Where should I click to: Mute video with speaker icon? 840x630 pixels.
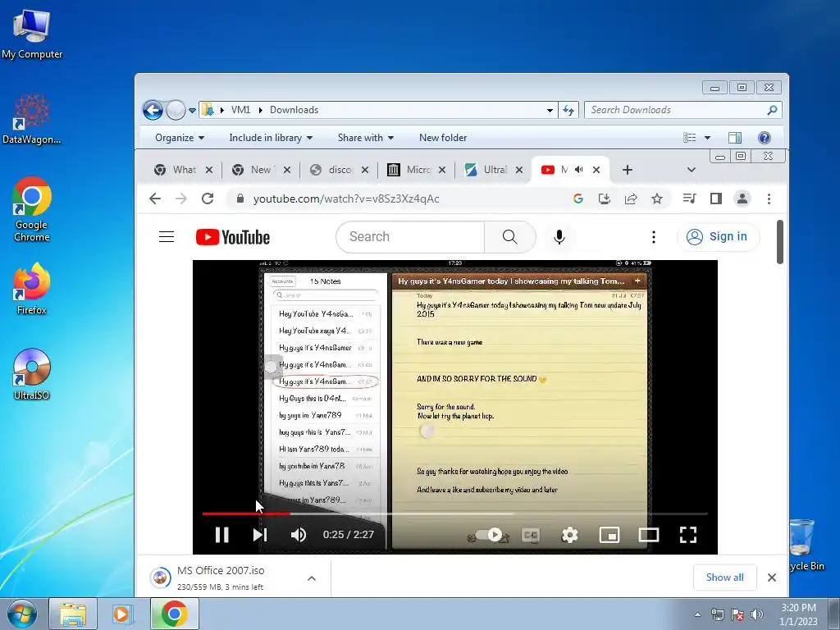299,535
